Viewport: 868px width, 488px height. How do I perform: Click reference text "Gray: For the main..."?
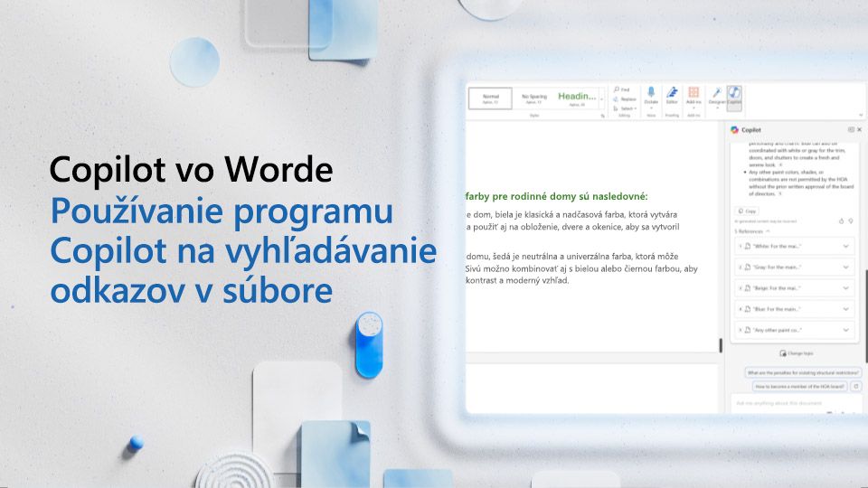(776, 267)
